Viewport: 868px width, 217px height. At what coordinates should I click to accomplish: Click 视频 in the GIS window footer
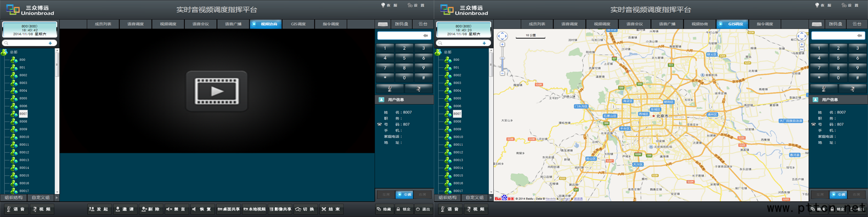tap(476, 209)
